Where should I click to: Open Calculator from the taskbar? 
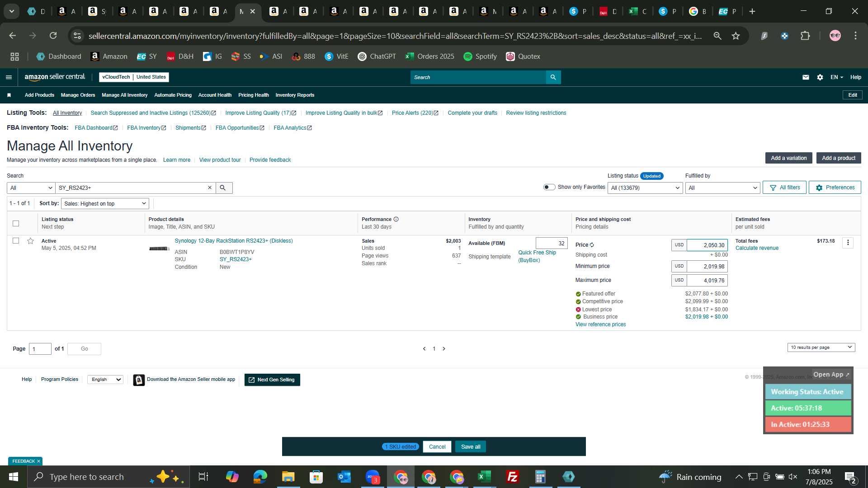click(x=541, y=477)
